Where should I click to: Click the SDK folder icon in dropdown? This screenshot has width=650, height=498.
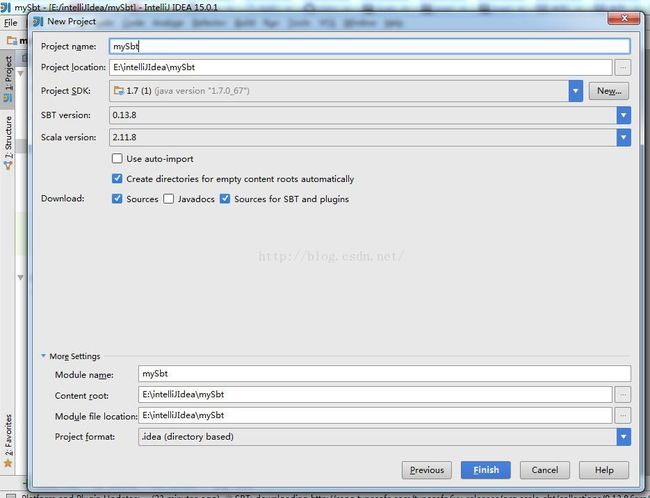pos(119,90)
